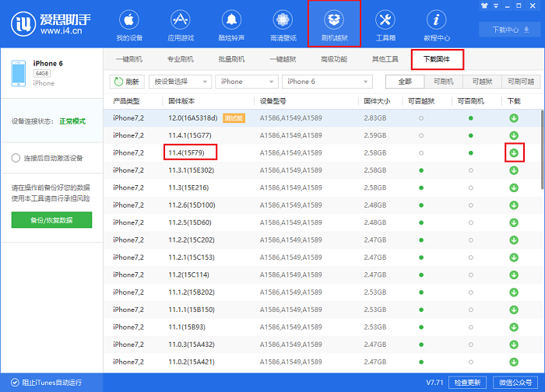
Task: Click 2.83GB firmware size cell
Action: coord(375,118)
